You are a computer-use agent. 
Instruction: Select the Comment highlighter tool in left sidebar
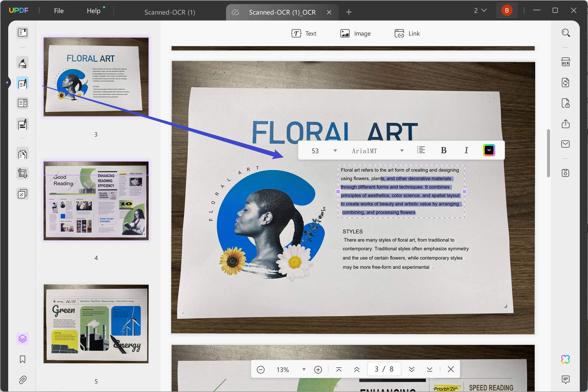[22, 62]
